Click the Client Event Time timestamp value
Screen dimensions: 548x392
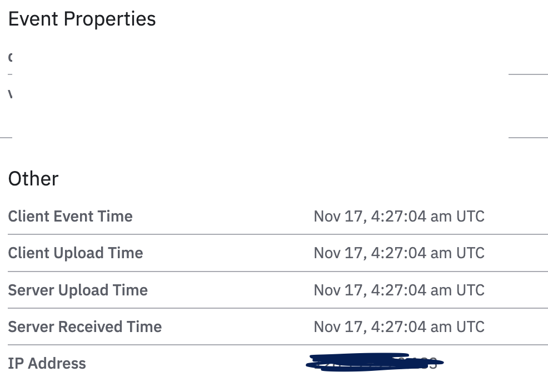pos(398,216)
